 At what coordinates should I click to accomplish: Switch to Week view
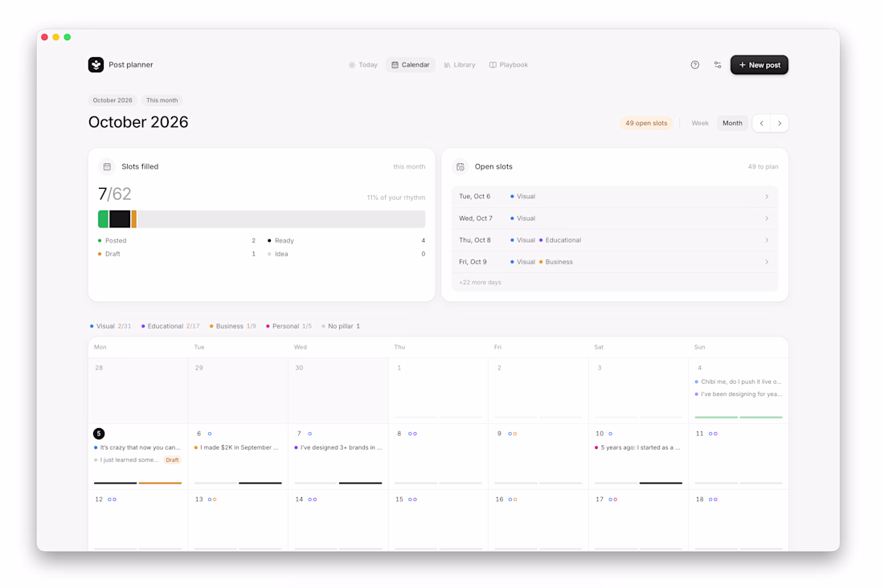(700, 124)
